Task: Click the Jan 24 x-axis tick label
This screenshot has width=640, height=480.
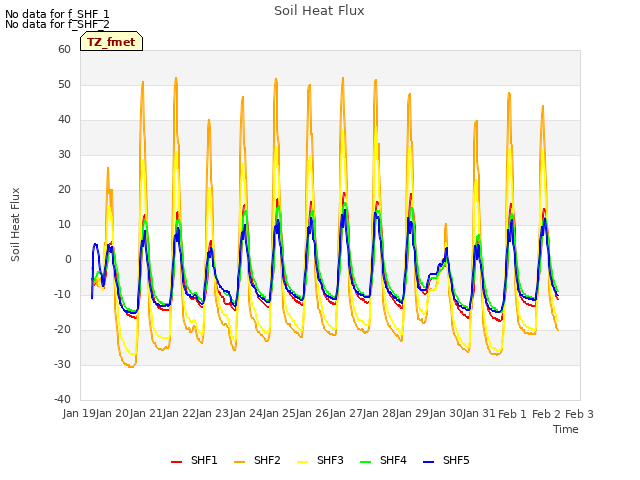Action: pos(246,413)
